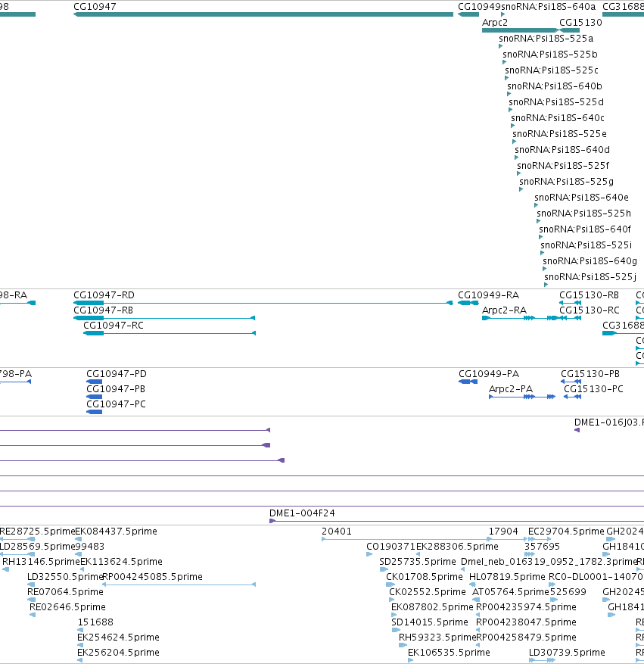Click the Arpc2 gene label

coord(495,23)
